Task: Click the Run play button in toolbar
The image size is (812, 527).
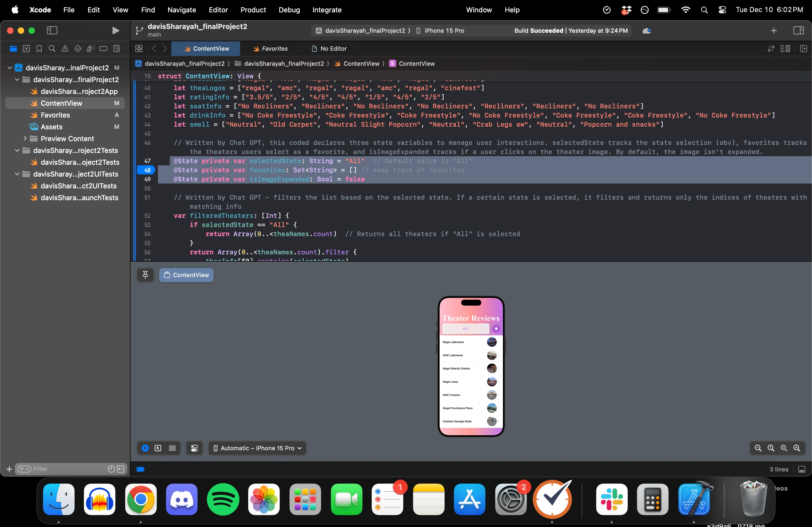Action: click(116, 31)
